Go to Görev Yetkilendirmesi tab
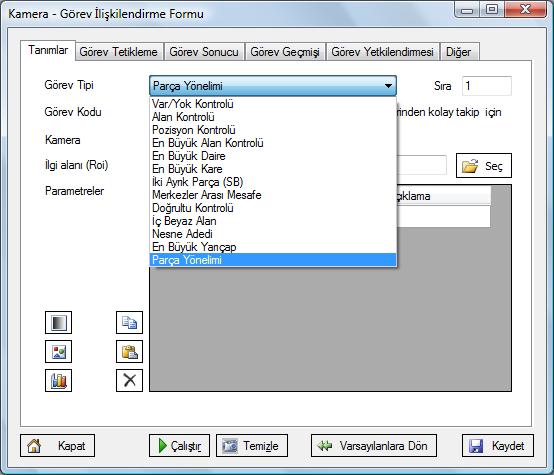This screenshot has height=475, width=554. click(x=383, y=52)
